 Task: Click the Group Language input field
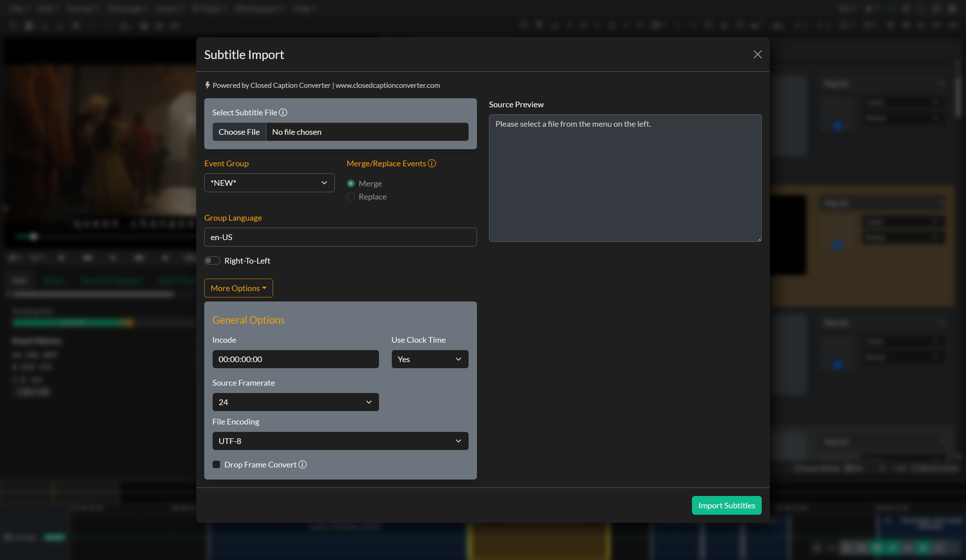click(x=340, y=237)
